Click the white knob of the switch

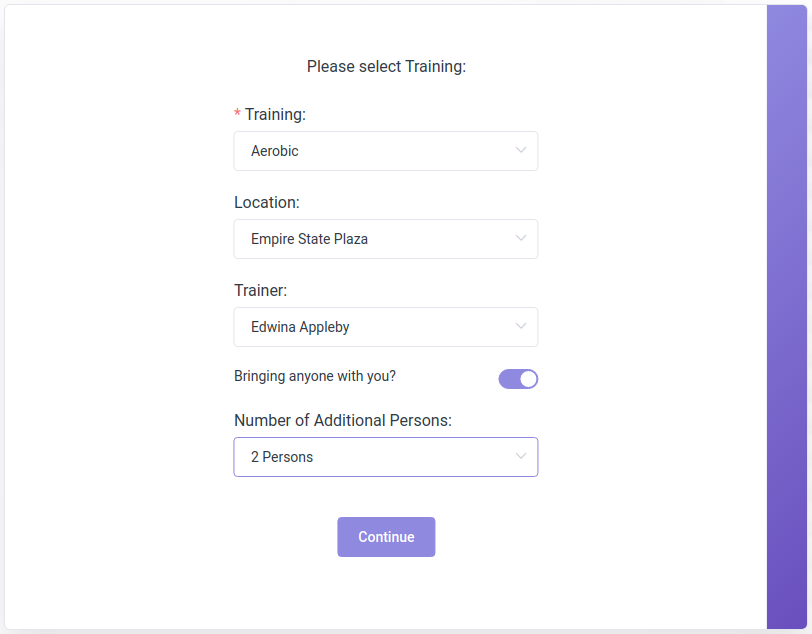(528, 379)
